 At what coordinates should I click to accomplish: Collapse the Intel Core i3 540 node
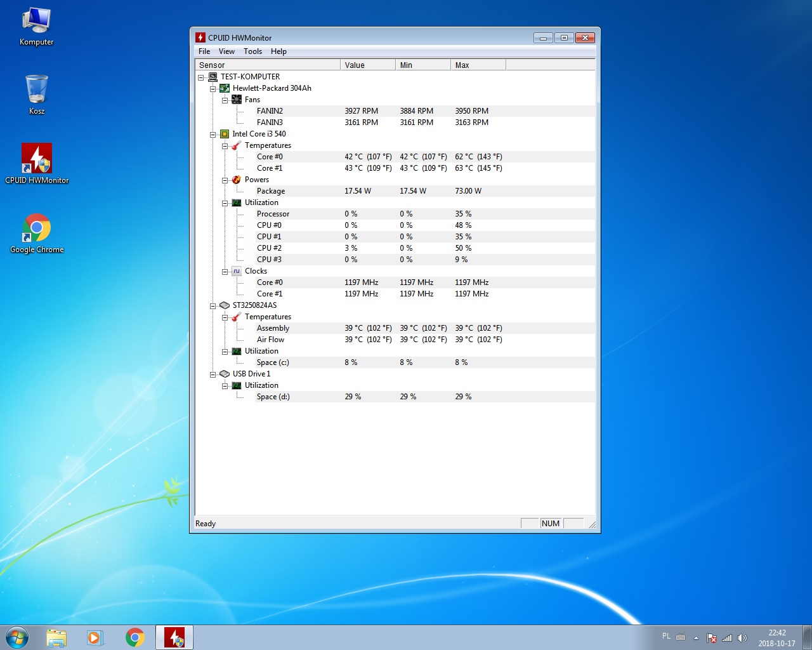pos(213,135)
